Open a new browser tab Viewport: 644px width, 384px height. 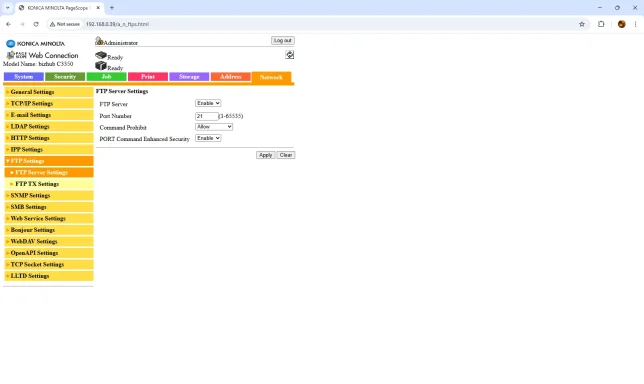[112, 8]
